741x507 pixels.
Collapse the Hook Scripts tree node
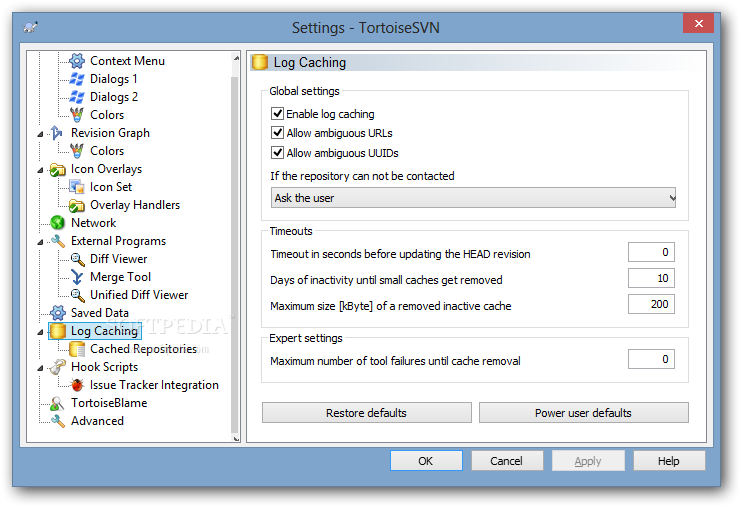(41, 368)
